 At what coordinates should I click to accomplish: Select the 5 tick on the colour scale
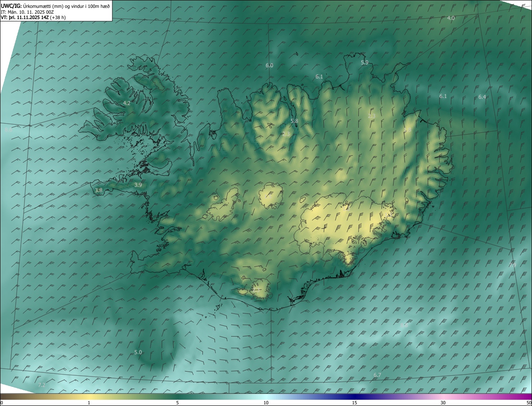[177, 403]
